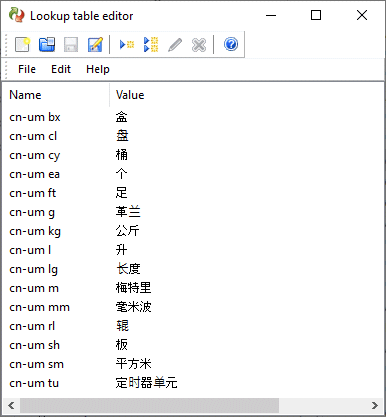
Task: Select the row cn-um cl
Action: click(193, 136)
